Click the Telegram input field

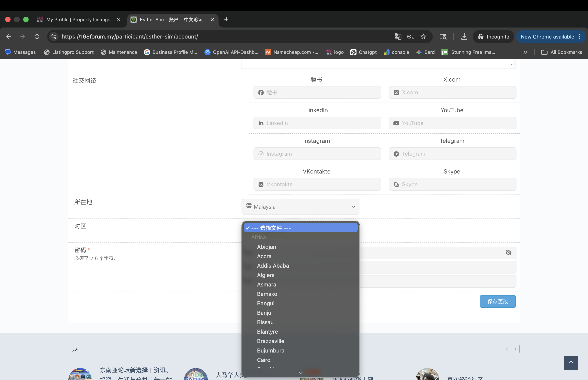[453, 154]
